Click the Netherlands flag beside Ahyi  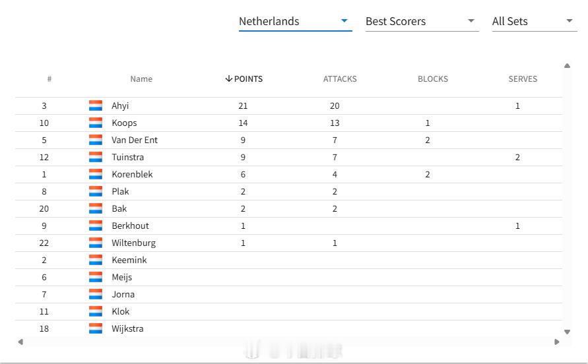[96, 106]
